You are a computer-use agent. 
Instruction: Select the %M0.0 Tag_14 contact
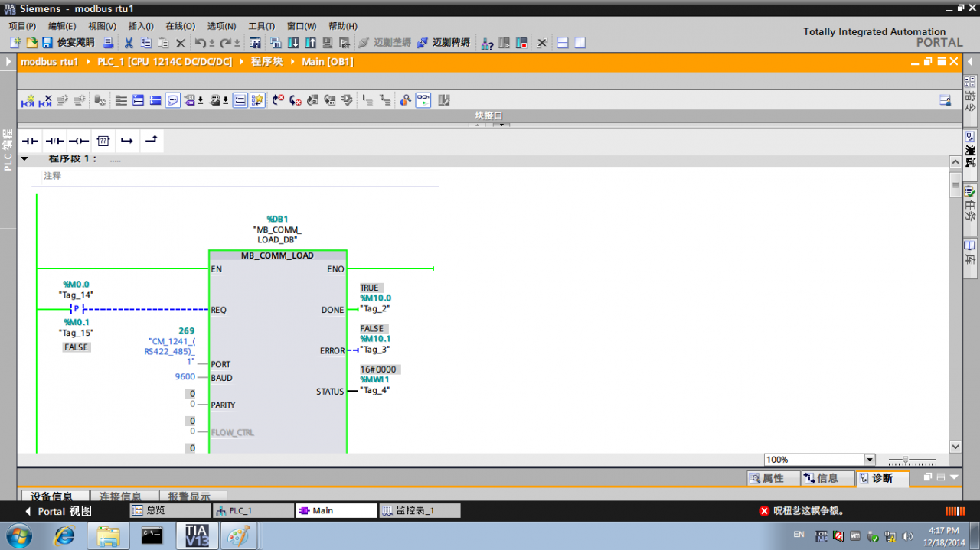pos(76,308)
